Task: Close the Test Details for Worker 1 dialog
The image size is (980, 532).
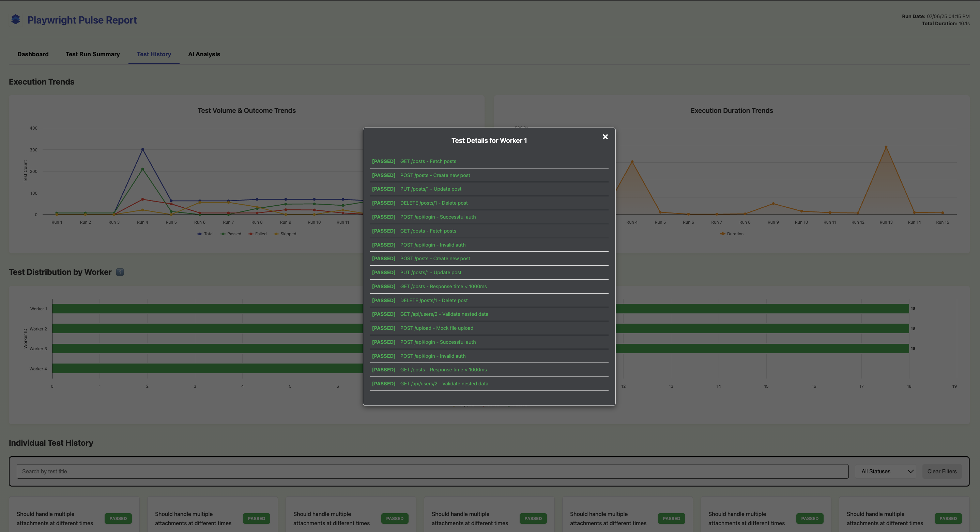Action: [x=605, y=137]
